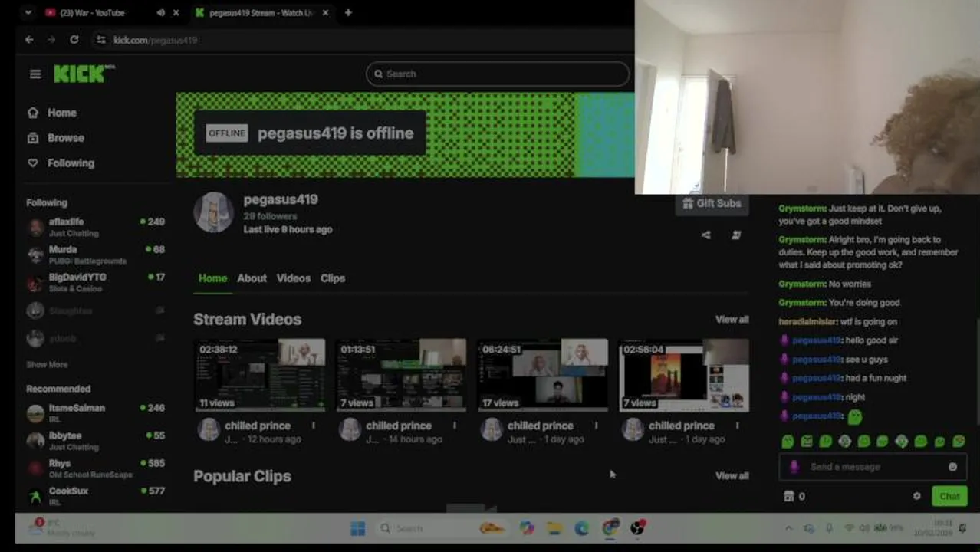This screenshot has width=980, height=552.
Task: Click the Gift Subs button
Action: [x=712, y=203]
